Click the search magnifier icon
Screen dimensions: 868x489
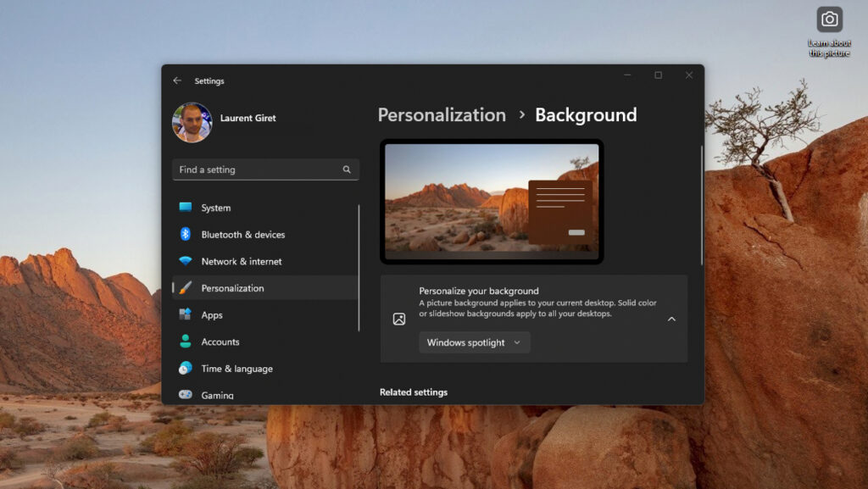point(347,169)
